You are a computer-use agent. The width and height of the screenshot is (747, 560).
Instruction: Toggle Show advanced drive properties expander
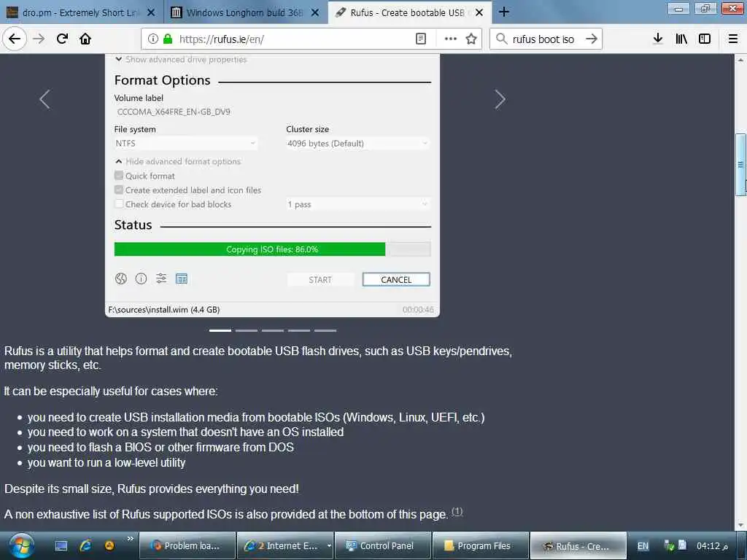181,59
